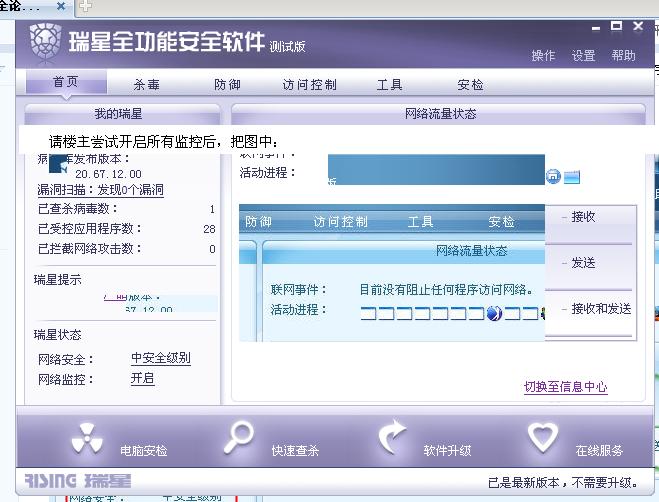Click the blue window icon beside the globe

[572, 177]
